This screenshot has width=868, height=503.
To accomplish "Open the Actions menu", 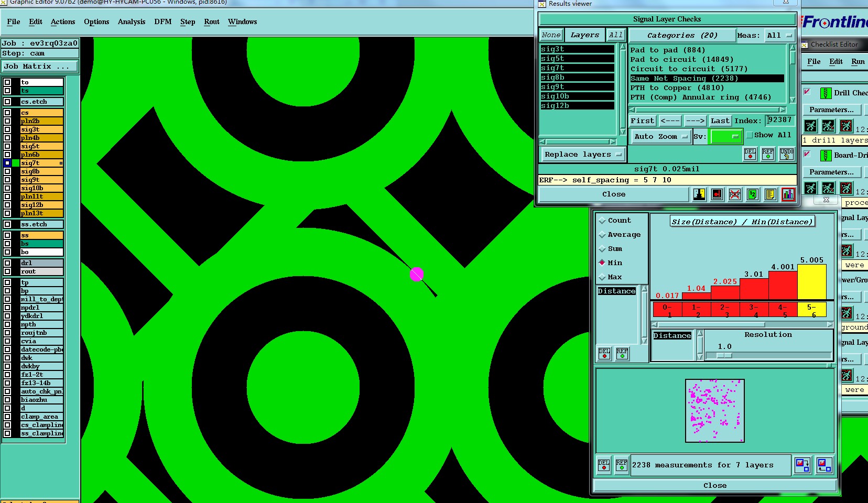I will (x=63, y=22).
